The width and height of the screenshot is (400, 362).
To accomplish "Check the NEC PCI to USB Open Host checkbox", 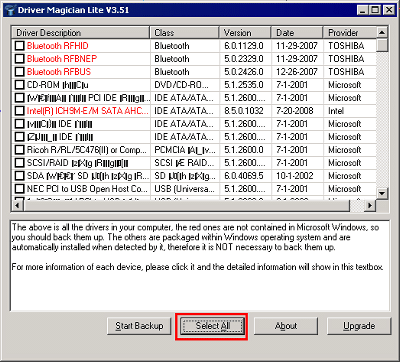I will (x=20, y=189).
